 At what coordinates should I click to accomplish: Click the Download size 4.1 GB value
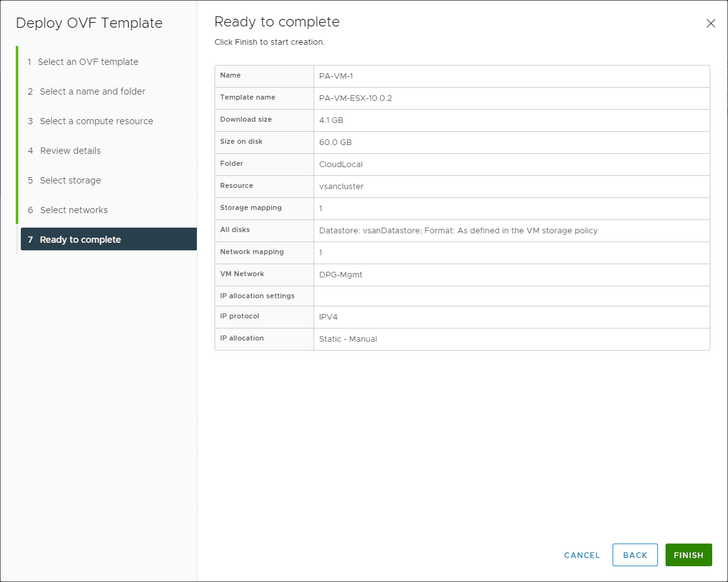tap(331, 120)
